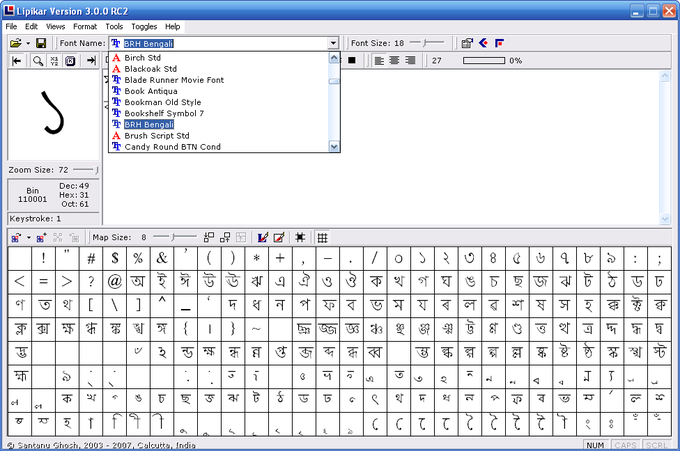The image size is (680, 451).
Task: Open the Toggles menu
Action: point(144,26)
